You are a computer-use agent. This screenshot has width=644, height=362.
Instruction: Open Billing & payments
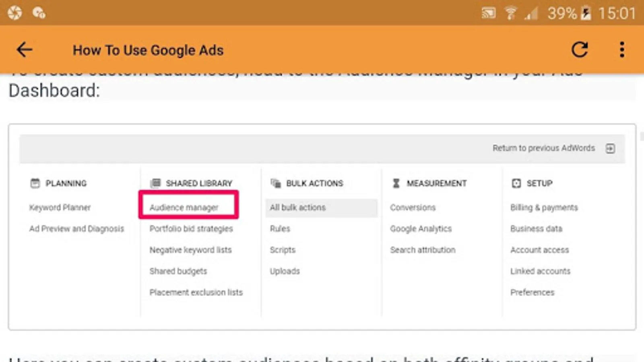point(544,208)
